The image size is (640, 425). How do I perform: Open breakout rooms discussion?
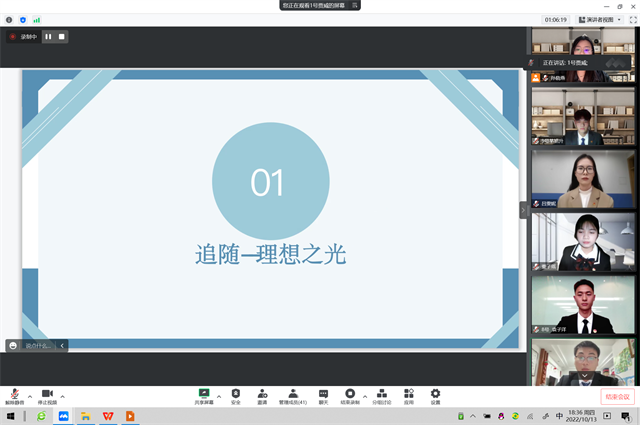[x=381, y=394]
